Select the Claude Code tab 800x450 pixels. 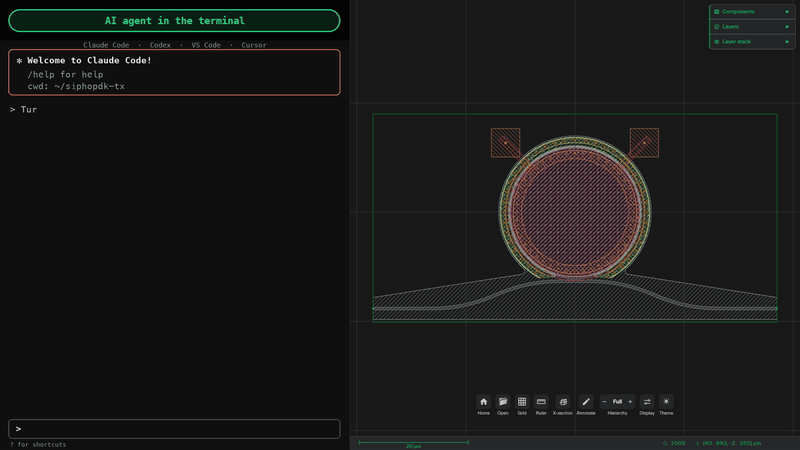(x=106, y=45)
